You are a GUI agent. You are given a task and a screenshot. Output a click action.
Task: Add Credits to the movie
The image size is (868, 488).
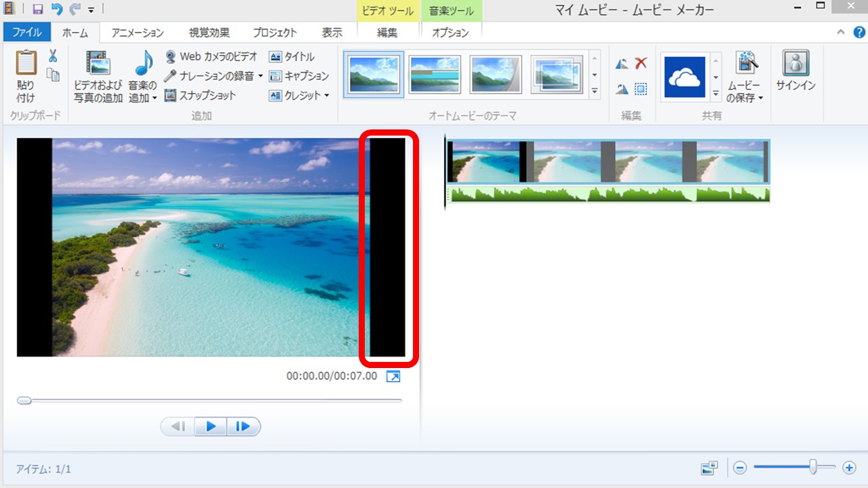click(x=294, y=96)
